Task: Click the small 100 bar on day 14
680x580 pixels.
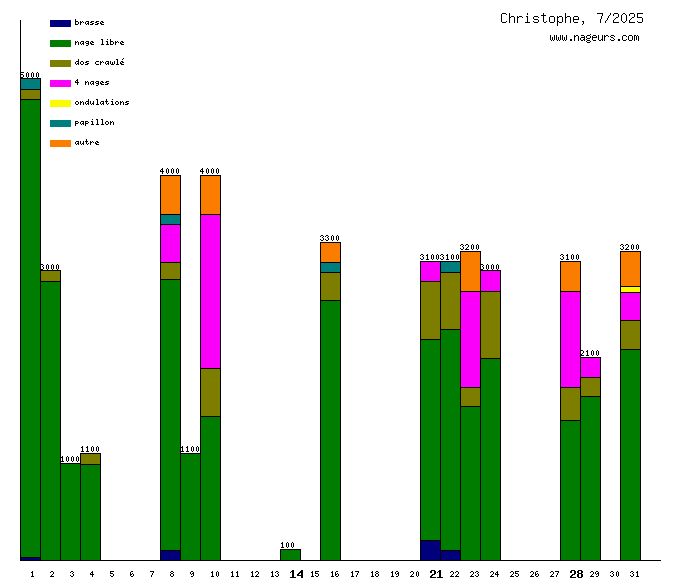Action: click(x=290, y=554)
